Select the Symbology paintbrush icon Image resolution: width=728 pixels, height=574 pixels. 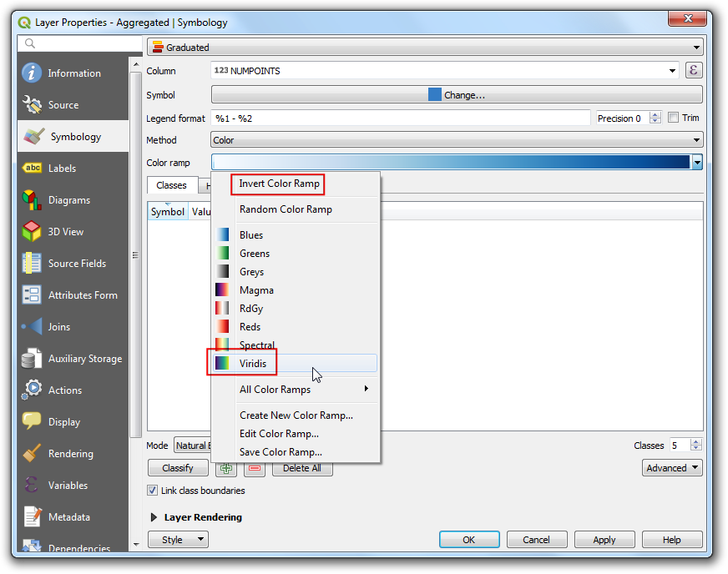coord(33,137)
